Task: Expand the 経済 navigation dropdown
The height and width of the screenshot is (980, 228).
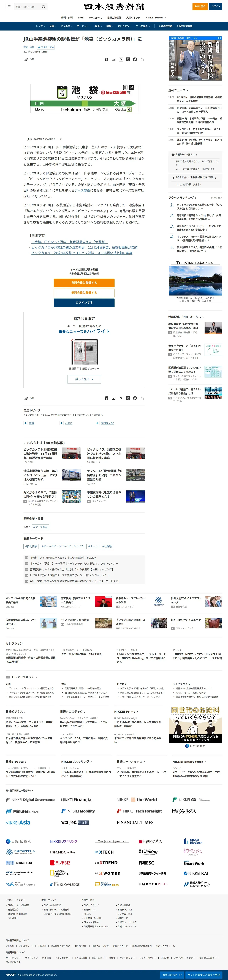Action: (x=98, y=26)
